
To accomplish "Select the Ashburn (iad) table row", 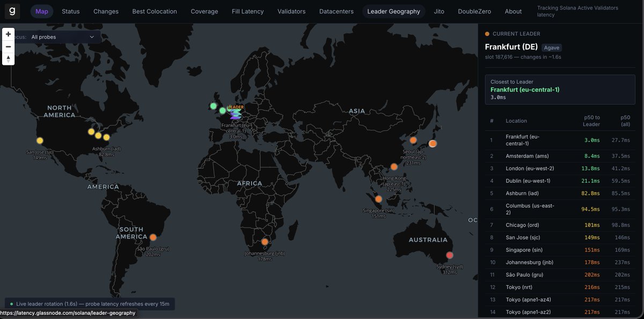I will [560, 193].
